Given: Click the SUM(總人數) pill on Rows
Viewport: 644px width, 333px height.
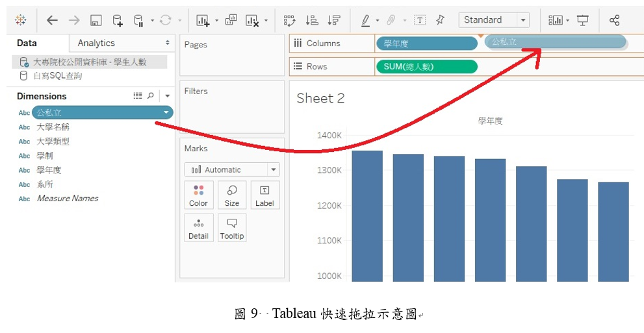Looking at the screenshot, I should [x=427, y=66].
